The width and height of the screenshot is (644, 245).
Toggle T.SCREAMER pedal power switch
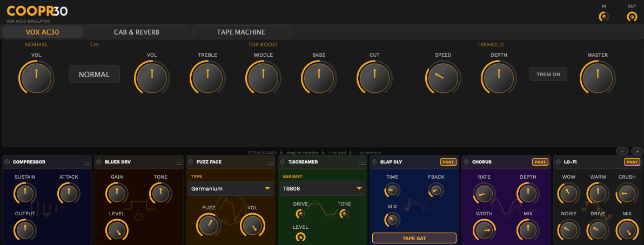pos(283,162)
